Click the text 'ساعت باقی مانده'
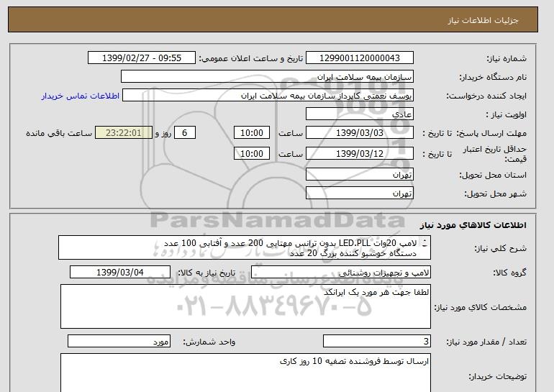 [x=59, y=133]
